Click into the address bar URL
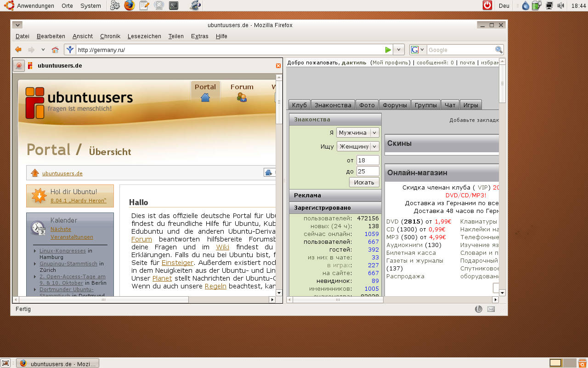Viewport: 588px width, 368px height. coord(230,50)
